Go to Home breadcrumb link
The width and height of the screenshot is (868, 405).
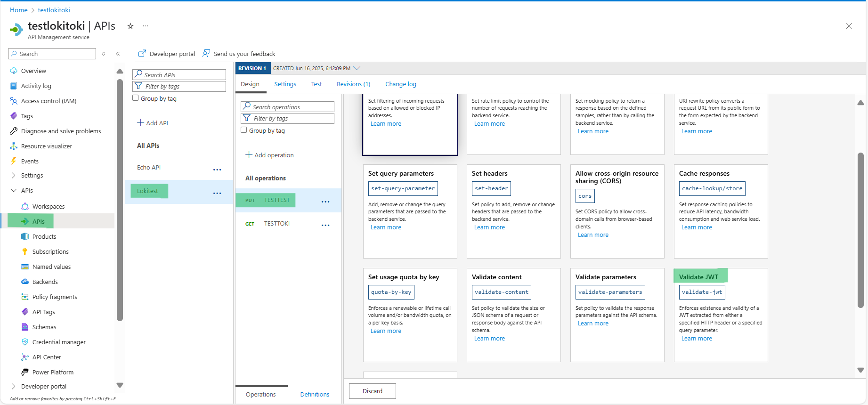click(19, 10)
